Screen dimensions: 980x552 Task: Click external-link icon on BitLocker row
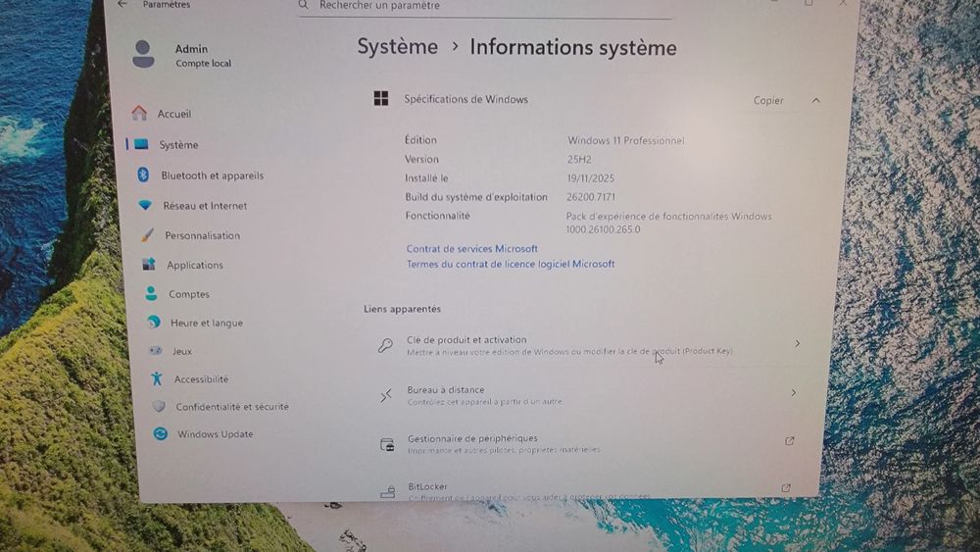[786, 487]
